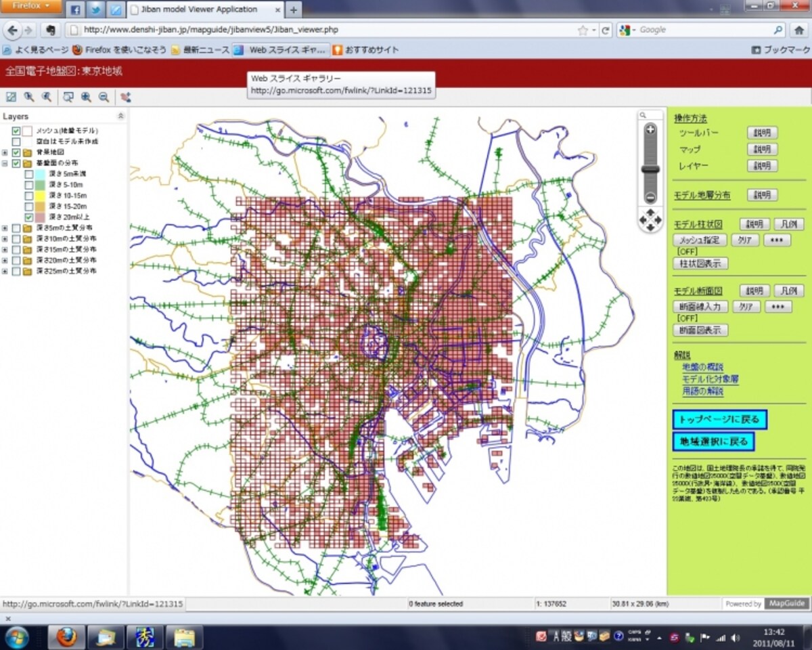Click the map slider plus button
The height and width of the screenshot is (650, 812).
tap(650, 129)
